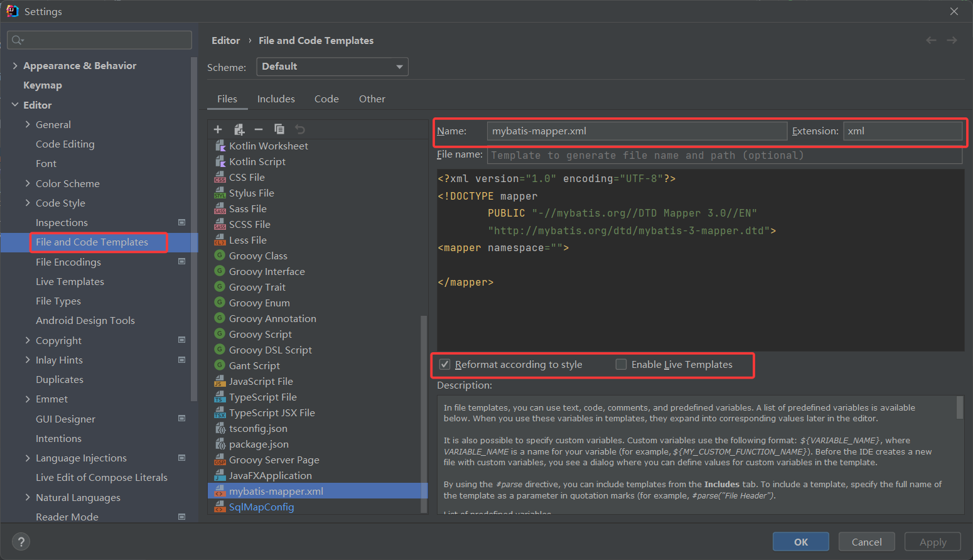The height and width of the screenshot is (560, 973).
Task: Click the File name template field
Action: pos(724,155)
